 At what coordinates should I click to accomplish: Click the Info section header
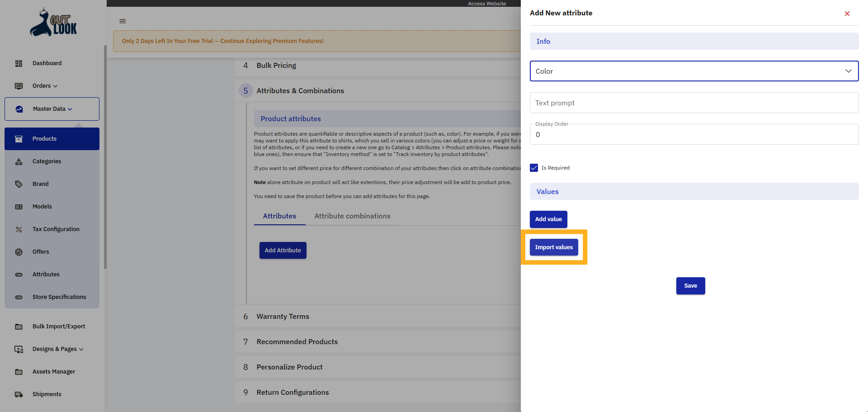pos(694,42)
